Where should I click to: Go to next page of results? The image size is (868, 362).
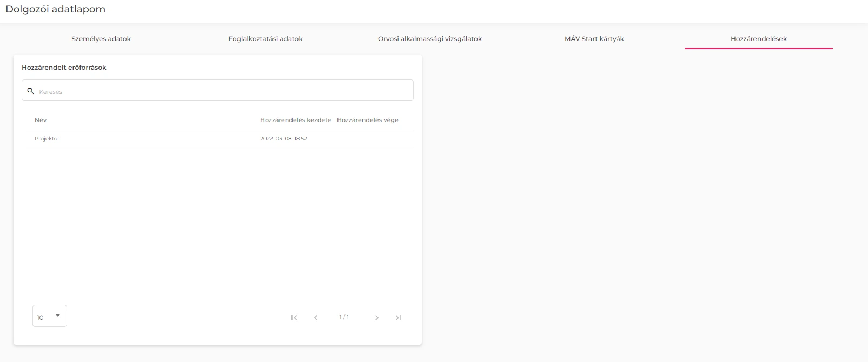coord(377,318)
